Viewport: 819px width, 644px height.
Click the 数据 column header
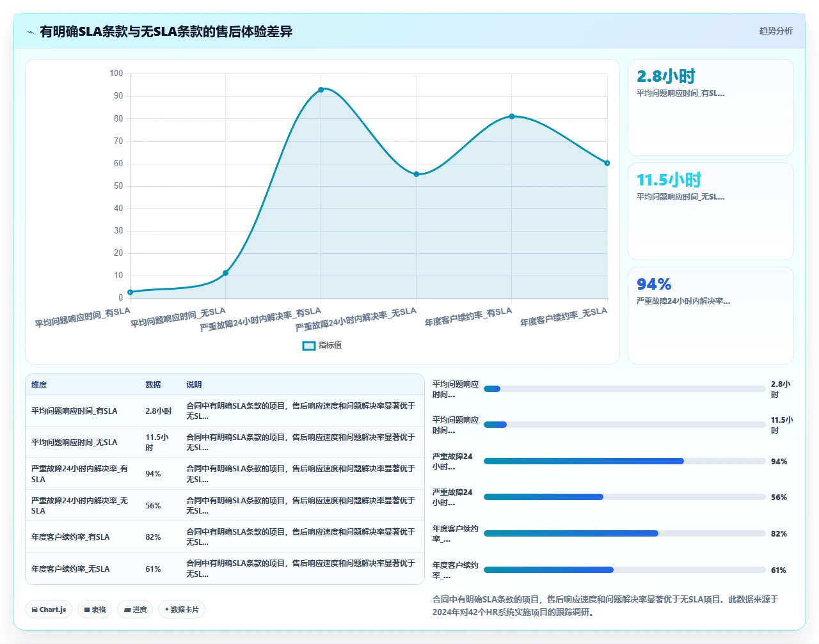(153, 385)
